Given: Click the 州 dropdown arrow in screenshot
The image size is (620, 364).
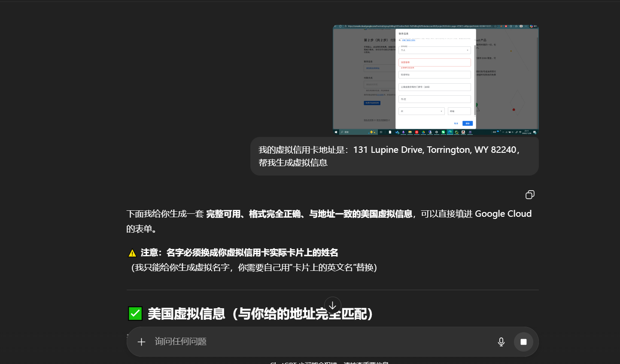Looking at the screenshot, I should [441, 111].
